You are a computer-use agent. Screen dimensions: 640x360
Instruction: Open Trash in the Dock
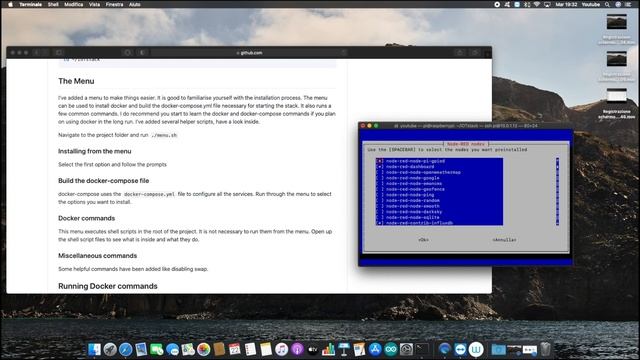(x=545, y=349)
